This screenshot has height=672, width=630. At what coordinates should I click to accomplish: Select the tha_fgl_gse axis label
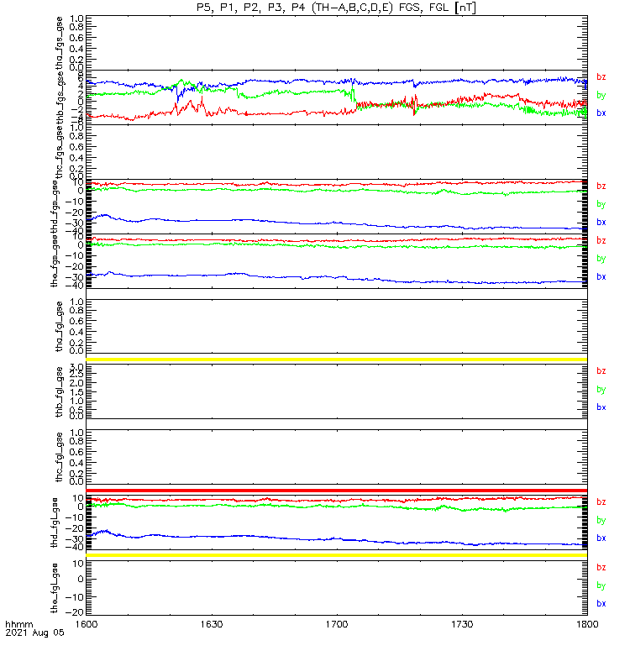click(x=59, y=327)
